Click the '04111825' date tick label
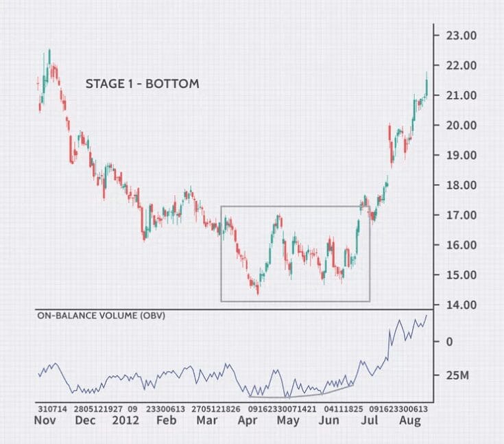Viewport: 504px width, 444px height. pyautogui.click(x=344, y=409)
